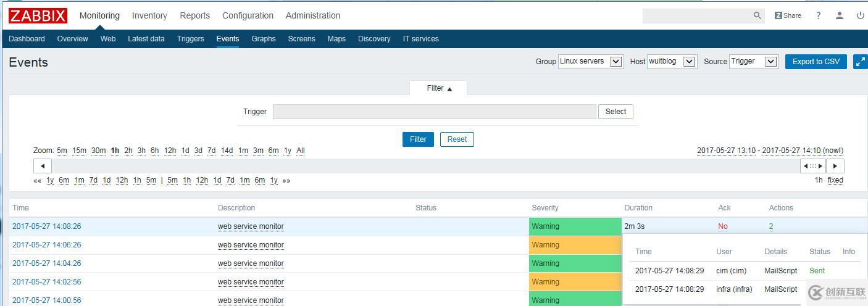Open the help question mark icon
Screen dimensions: 868x306
pos(819,15)
